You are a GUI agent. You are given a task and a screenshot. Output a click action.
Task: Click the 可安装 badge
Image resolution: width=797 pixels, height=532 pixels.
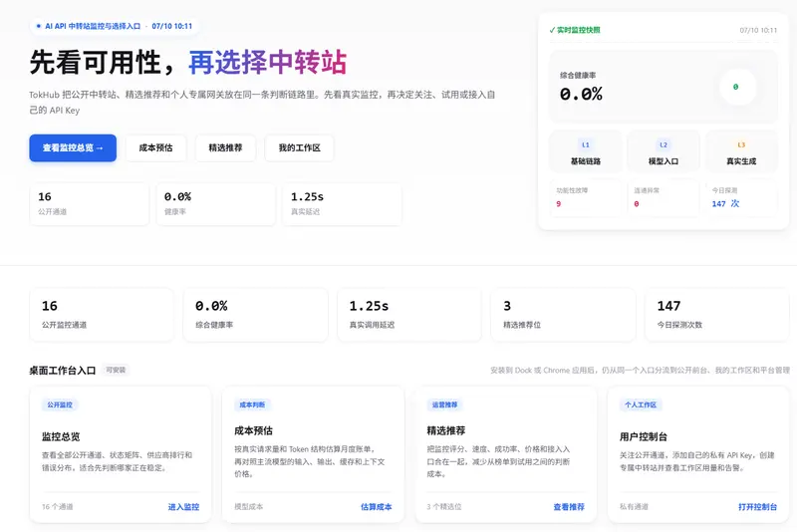(116, 370)
